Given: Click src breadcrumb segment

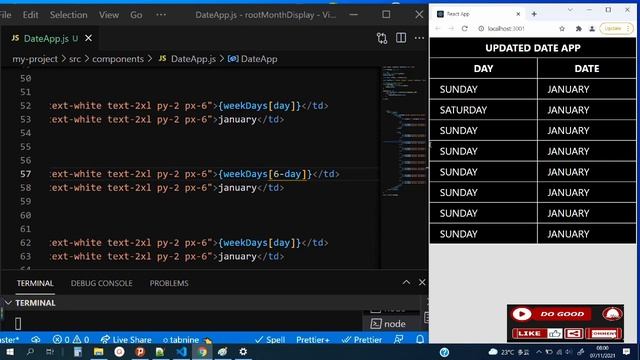Looking at the screenshot, I should [x=75, y=59].
